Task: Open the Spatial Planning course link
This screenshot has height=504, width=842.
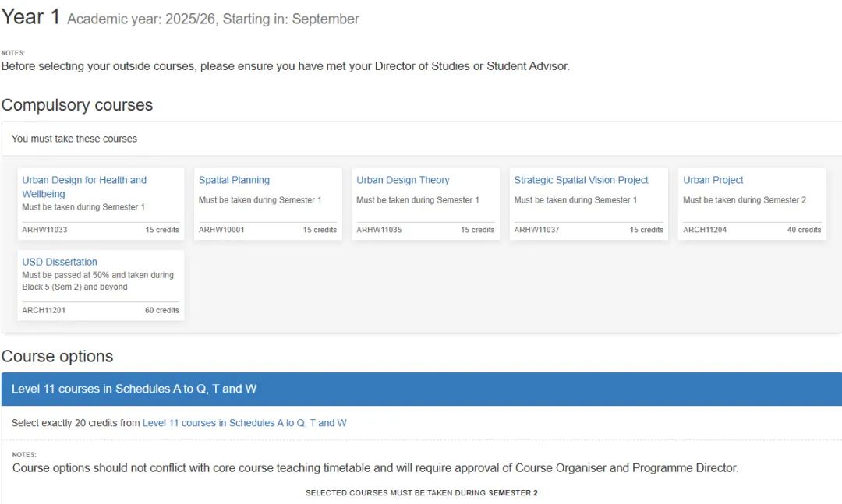Action: (234, 180)
